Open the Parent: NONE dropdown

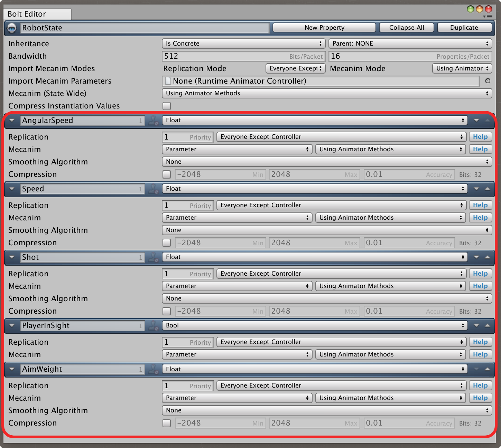click(x=410, y=44)
